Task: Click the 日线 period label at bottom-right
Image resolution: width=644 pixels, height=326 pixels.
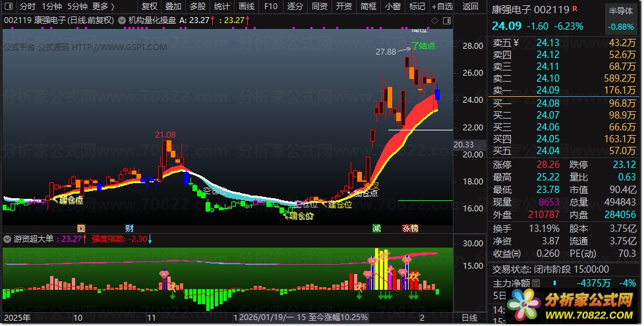Action: (x=469, y=318)
